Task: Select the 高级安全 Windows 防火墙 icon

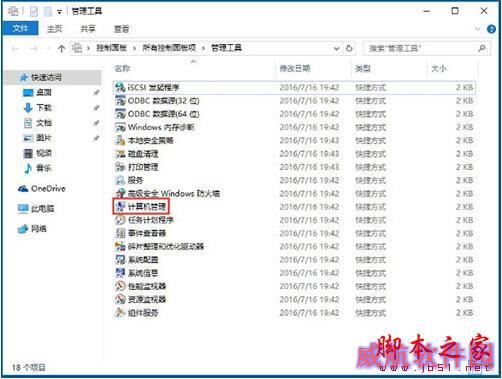Action: point(120,193)
